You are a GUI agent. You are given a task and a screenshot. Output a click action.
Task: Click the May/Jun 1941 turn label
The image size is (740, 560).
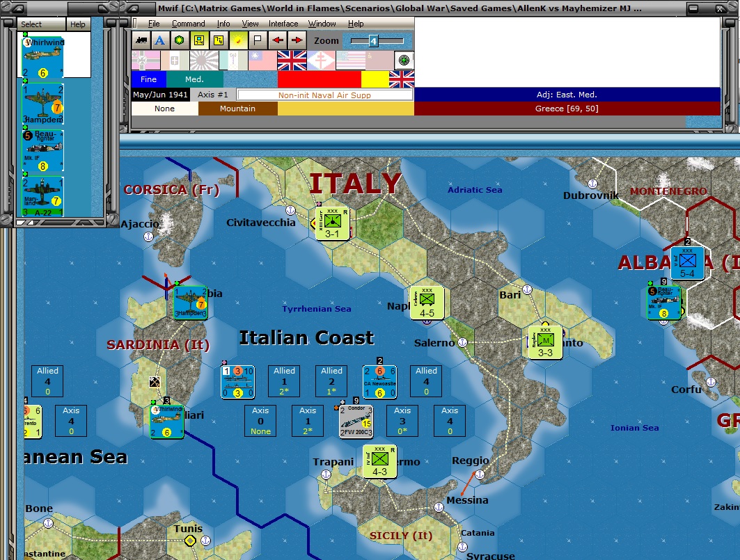point(160,95)
